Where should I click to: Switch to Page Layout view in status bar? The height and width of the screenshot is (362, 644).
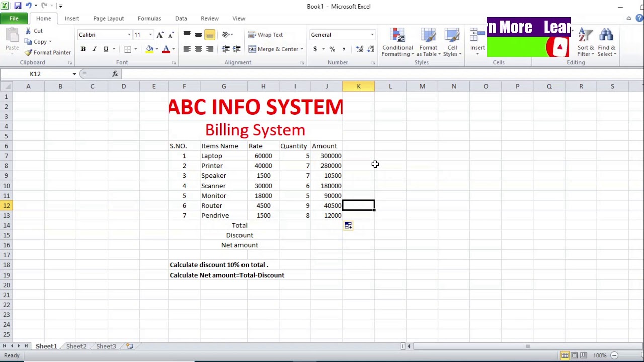pos(574,356)
